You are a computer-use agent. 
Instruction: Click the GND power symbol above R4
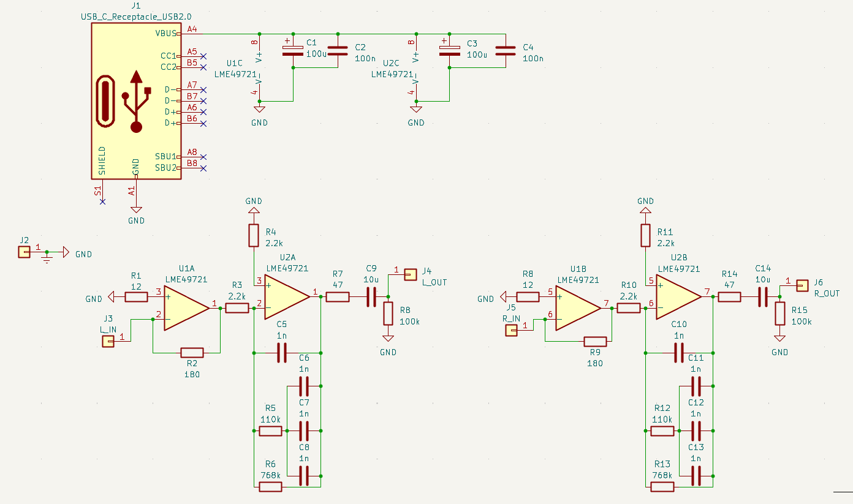click(254, 211)
